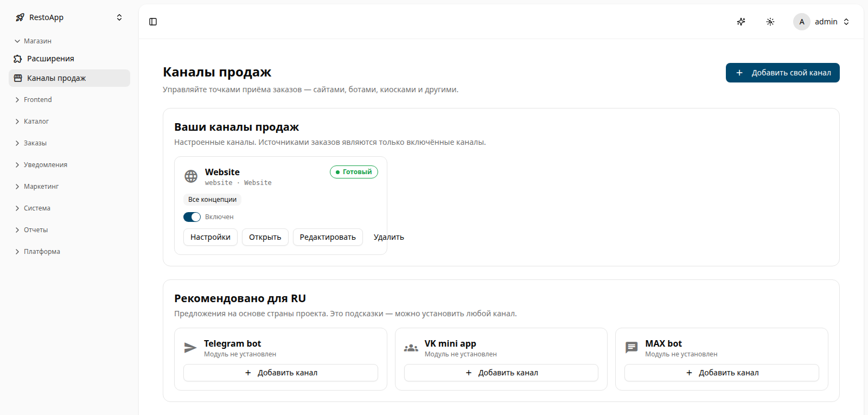This screenshot has height=415, width=868.
Task: Expand the Заказы section
Action: pos(69,143)
